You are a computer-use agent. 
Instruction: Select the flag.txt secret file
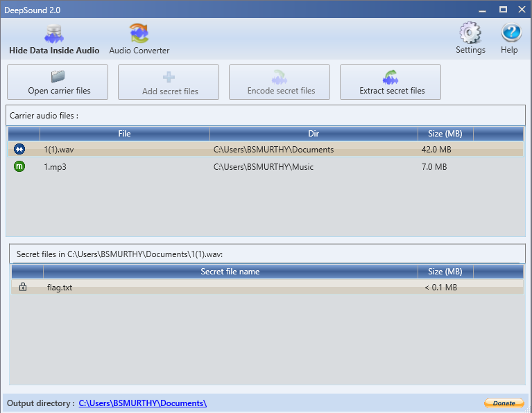tap(60, 288)
